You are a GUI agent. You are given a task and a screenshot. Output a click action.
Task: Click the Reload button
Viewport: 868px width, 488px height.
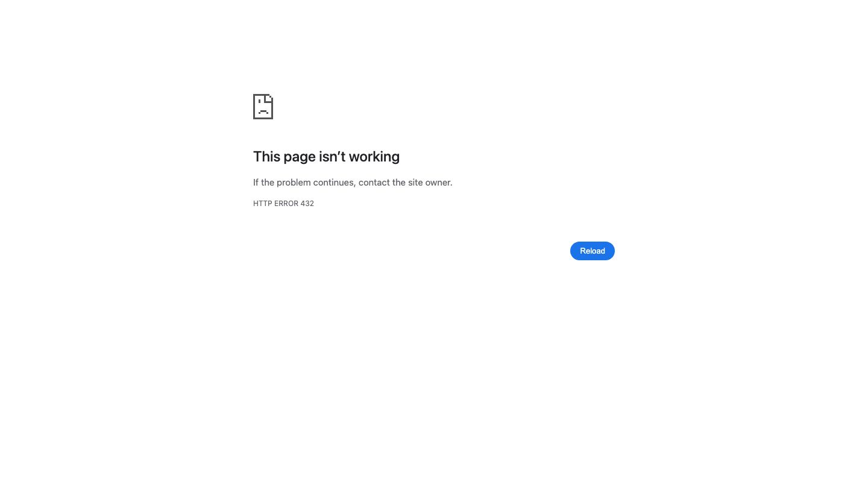[x=592, y=251]
